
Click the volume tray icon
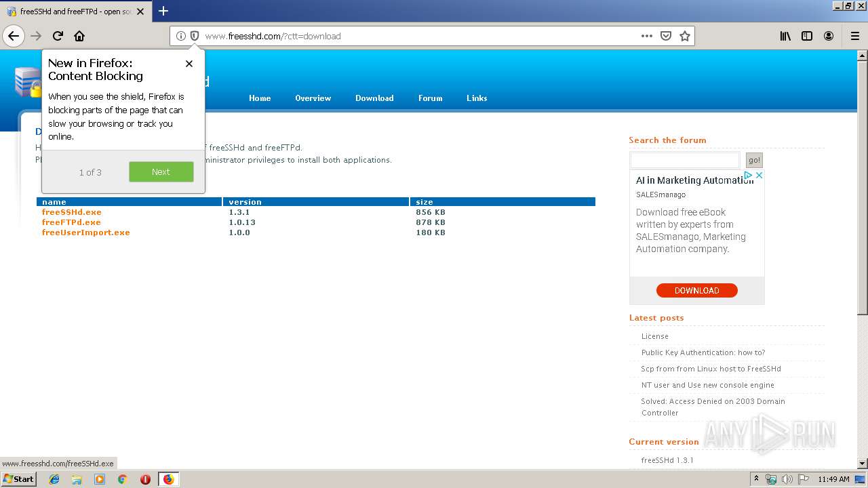click(x=787, y=479)
